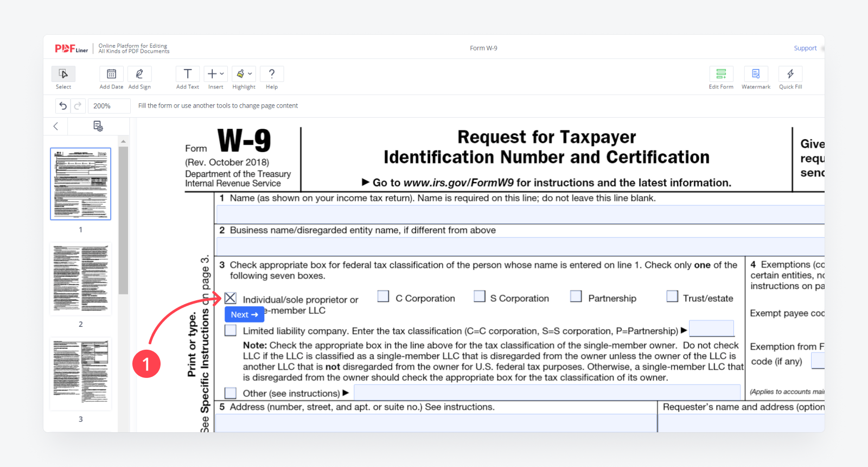Check the Limited liability company box

pyautogui.click(x=231, y=330)
